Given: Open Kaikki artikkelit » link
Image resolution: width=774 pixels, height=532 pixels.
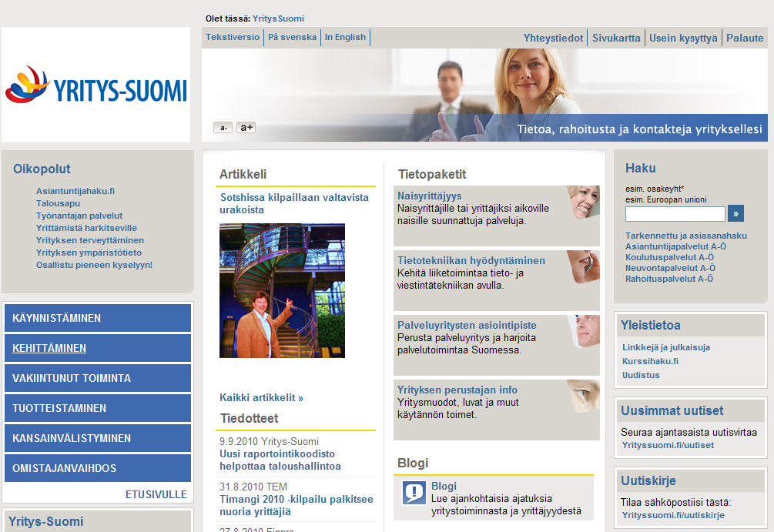Looking at the screenshot, I should [261, 398].
